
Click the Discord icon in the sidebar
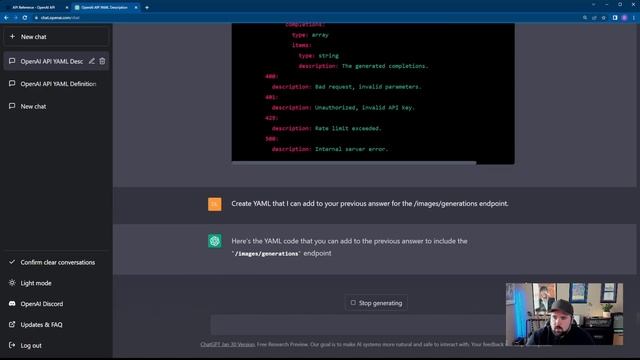(x=12, y=303)
